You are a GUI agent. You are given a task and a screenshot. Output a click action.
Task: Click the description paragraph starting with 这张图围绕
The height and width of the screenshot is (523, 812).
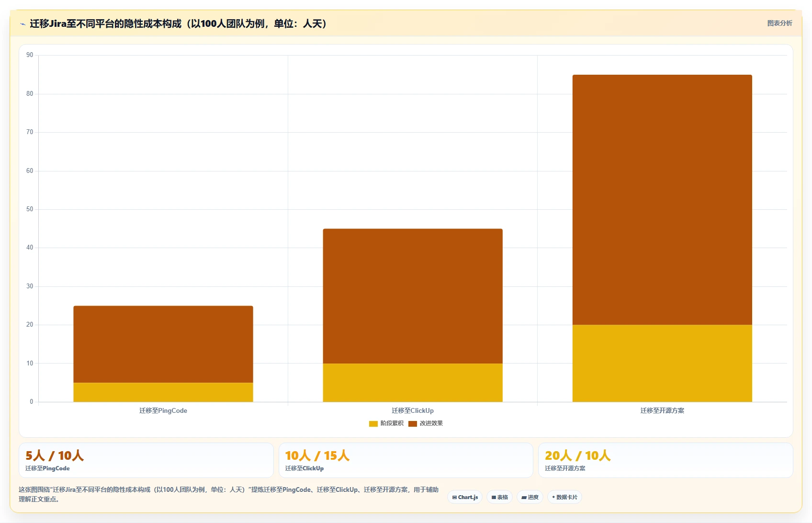228,494
